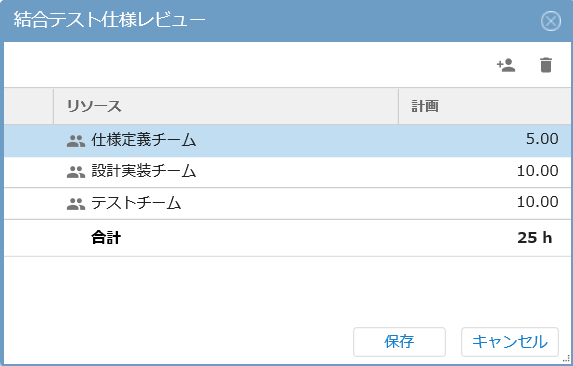
Task: Select the 設計実装チーム resource name
Action: tap(144, 171)
